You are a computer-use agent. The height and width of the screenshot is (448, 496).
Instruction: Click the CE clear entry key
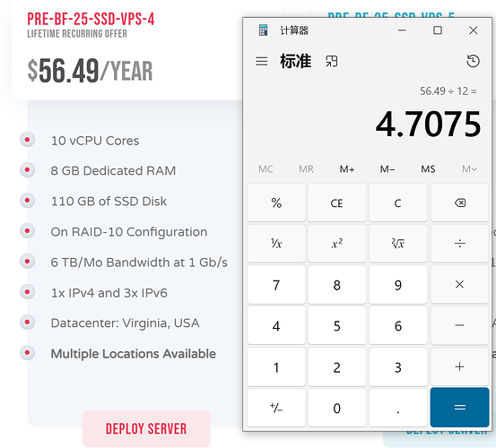pyautogui.click(x=337, y=202)
